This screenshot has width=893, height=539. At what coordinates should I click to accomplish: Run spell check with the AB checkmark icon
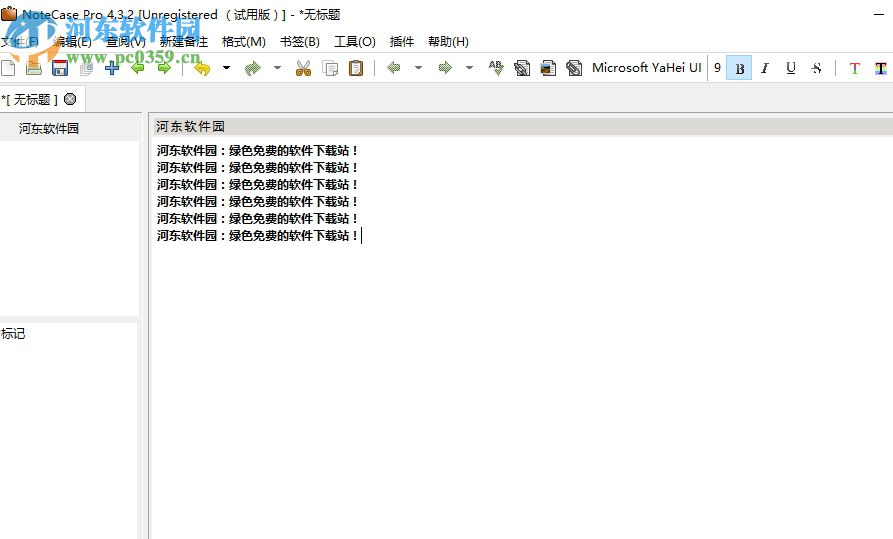[496, 68]
